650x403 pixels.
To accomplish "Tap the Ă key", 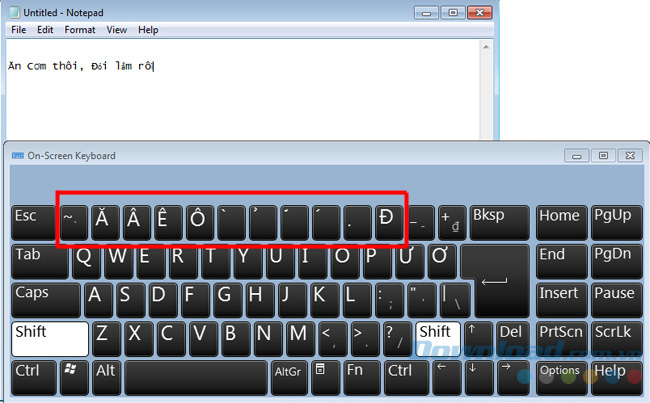I will (x=105, y=223).
